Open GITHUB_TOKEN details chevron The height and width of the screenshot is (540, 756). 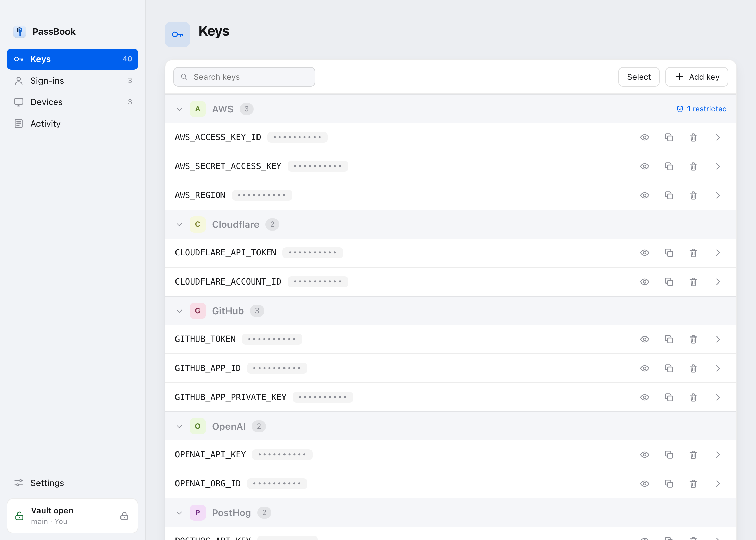[718, 339]
